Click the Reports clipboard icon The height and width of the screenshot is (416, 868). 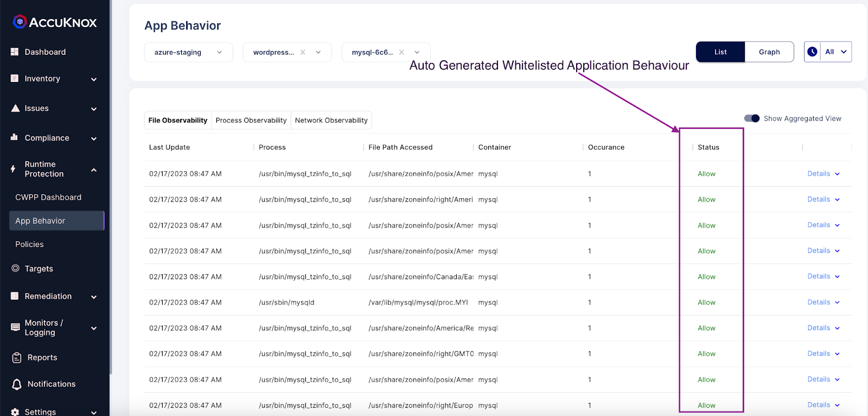coord(17,357)
